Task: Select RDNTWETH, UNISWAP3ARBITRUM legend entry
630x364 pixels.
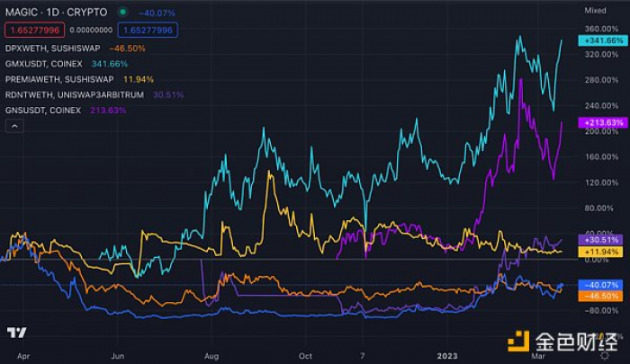Action: 75,94
